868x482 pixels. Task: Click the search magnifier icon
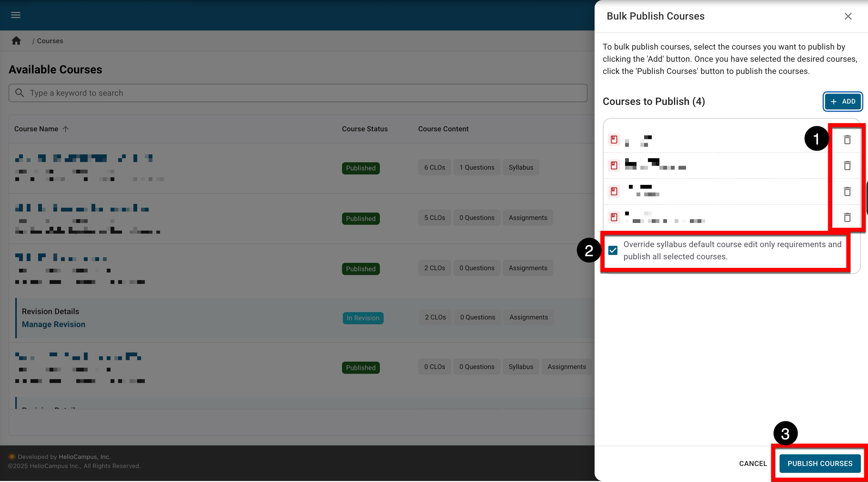pos(20,93)
